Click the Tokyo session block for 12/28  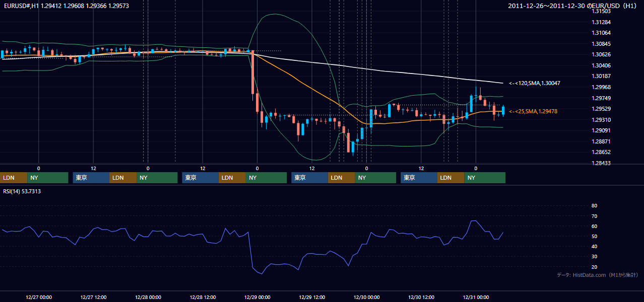click(201, 178)
